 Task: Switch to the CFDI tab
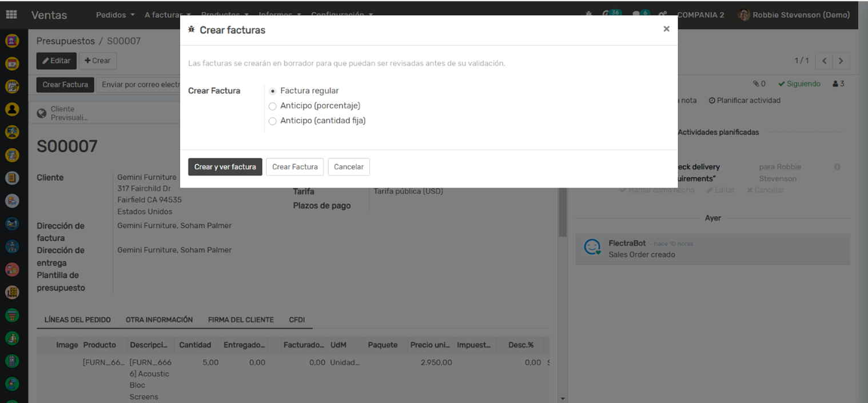[x=297, y=320]
